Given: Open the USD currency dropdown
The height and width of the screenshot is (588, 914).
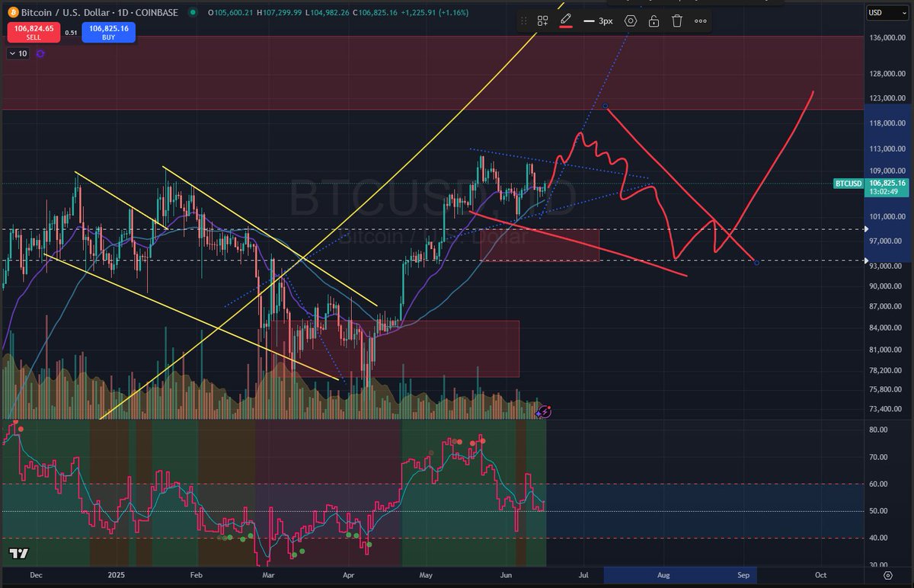Looking at the screenshot, I should coord(887,13).
